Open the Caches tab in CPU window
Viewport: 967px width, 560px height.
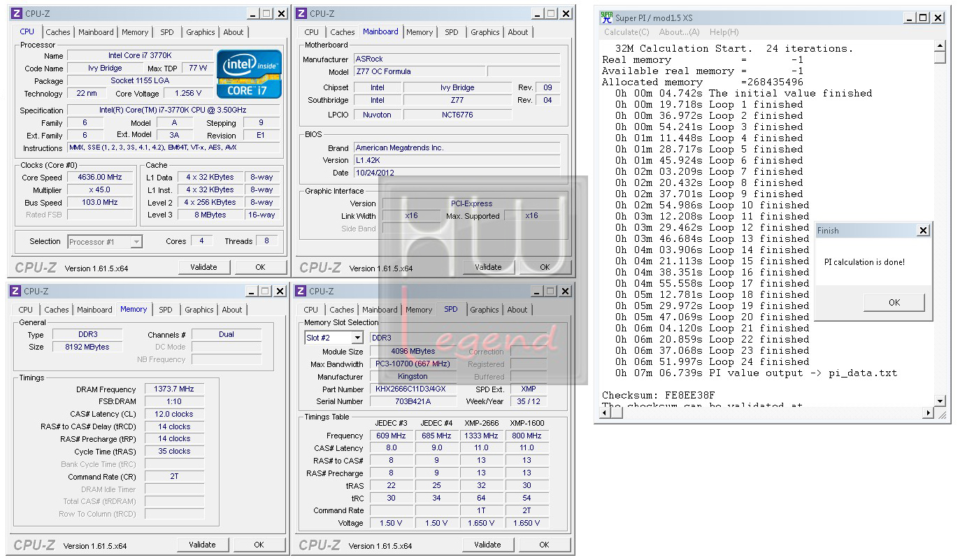click(58, 32)
